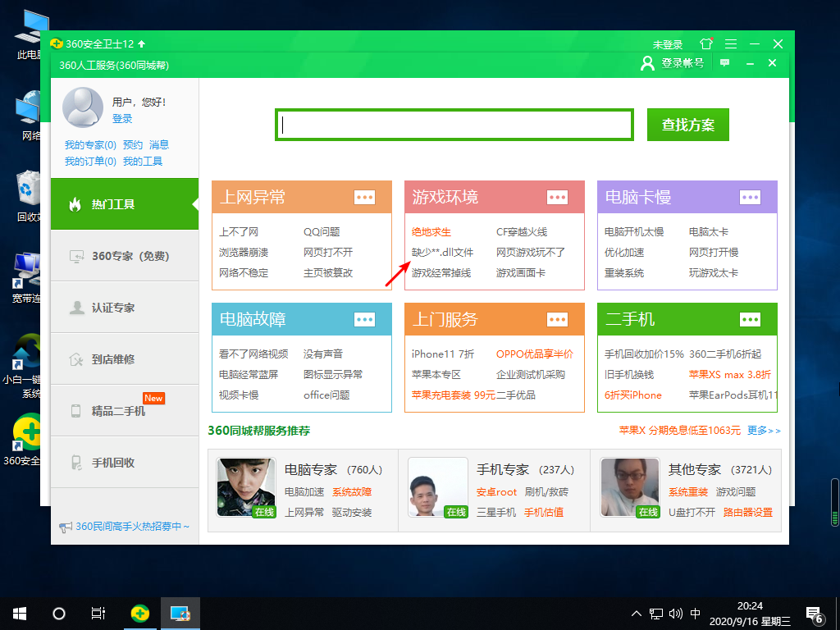The image size is (840, 630).
Task: Open Windows Start menu
Action: click(20, 613)
